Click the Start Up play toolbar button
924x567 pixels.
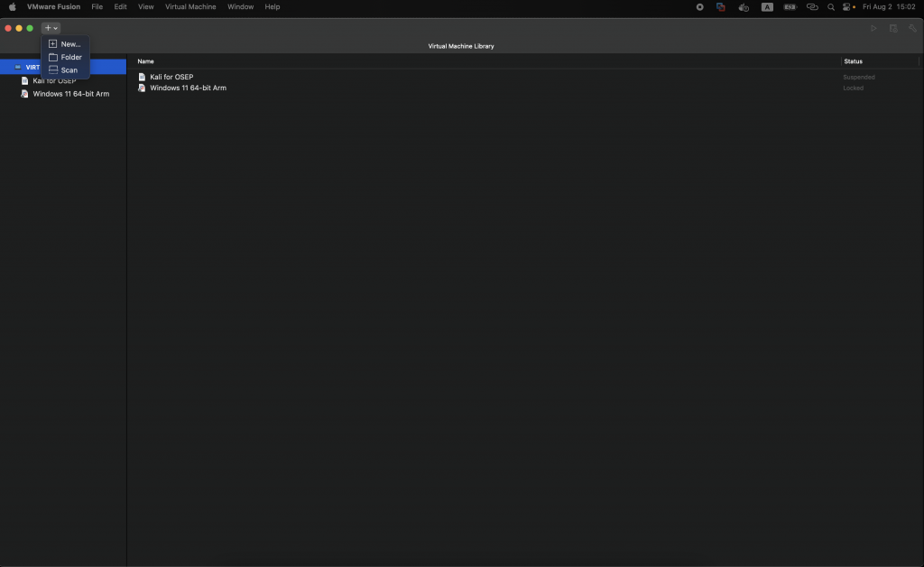[873, 28]
